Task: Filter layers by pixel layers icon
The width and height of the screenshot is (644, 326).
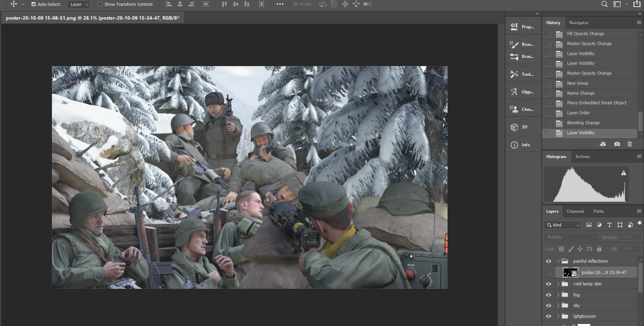Action: tap(589, 225)
